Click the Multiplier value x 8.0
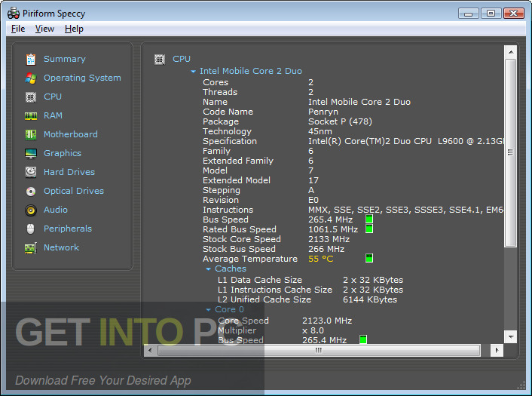 313,331
